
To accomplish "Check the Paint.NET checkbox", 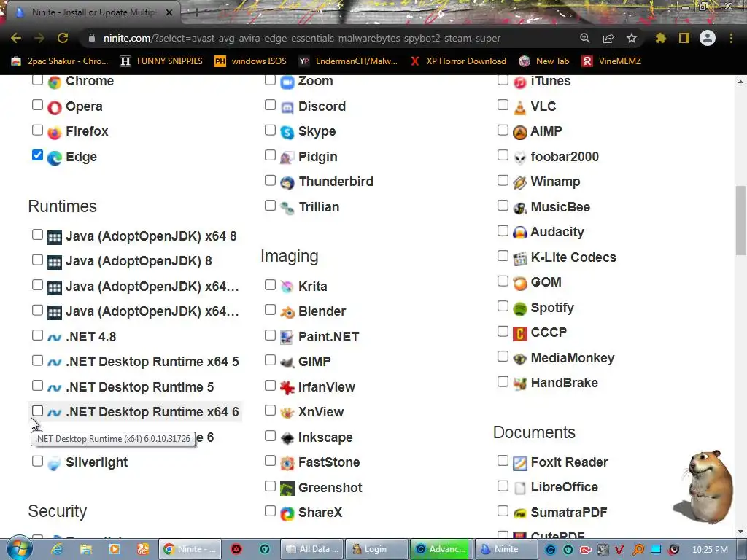I will point(270,335).
